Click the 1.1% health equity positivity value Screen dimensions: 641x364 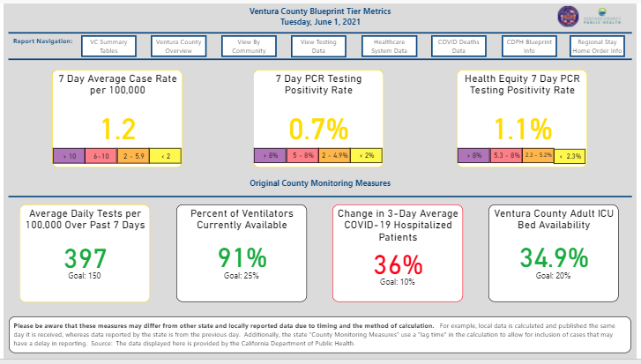point(523,130)
